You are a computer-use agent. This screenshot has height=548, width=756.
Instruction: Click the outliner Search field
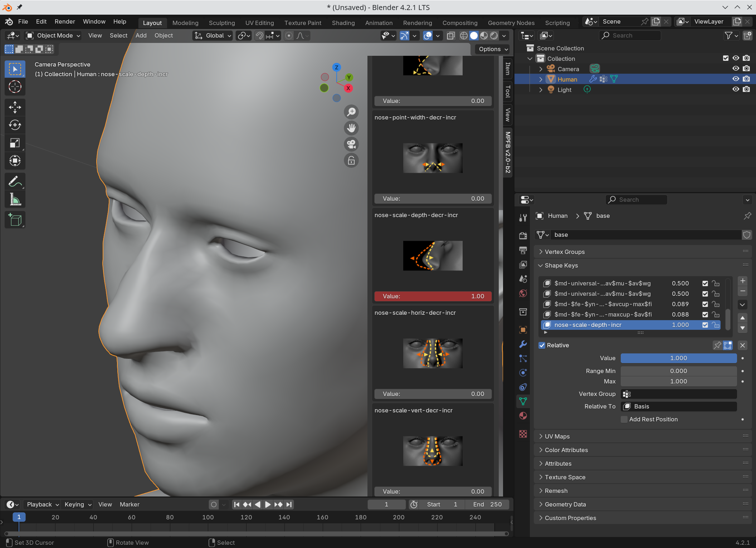click(x=630, y=35)
